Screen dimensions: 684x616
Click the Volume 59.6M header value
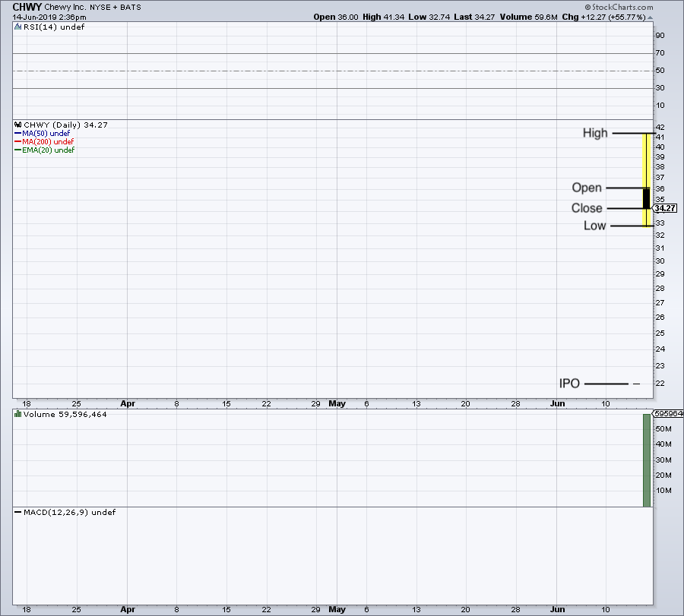(x=529, y=17)
